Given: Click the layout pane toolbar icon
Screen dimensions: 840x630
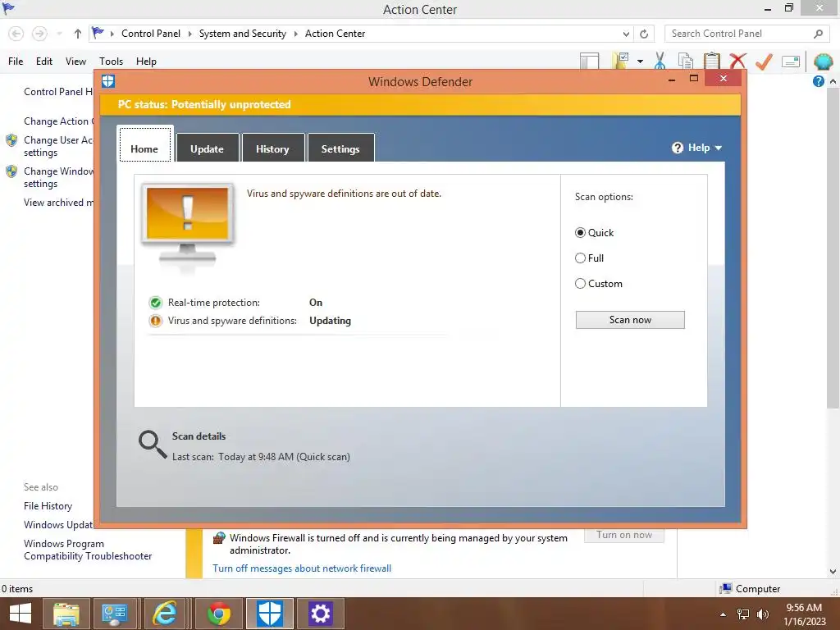Looking at the screenshot, I should pos(589,61).
